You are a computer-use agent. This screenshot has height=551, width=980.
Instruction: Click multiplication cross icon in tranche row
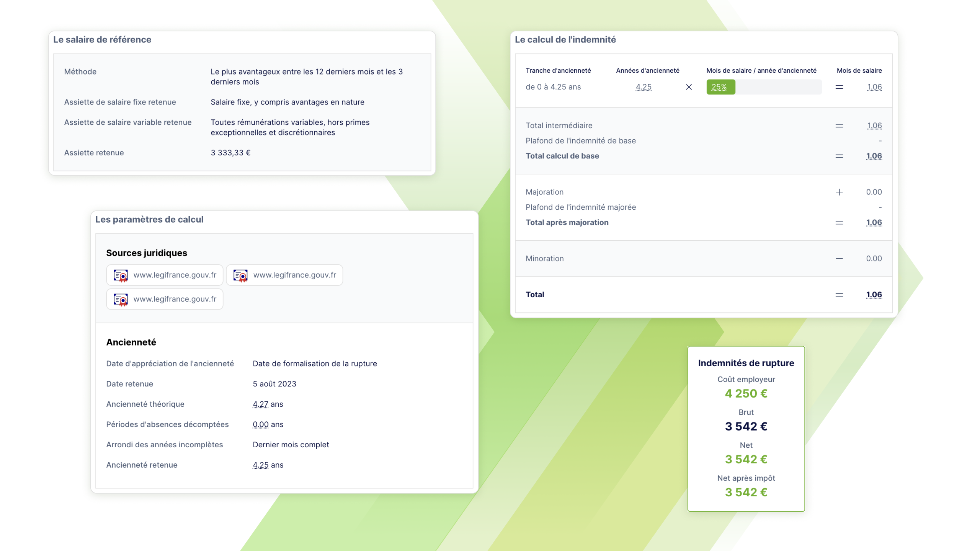point(689,87)
